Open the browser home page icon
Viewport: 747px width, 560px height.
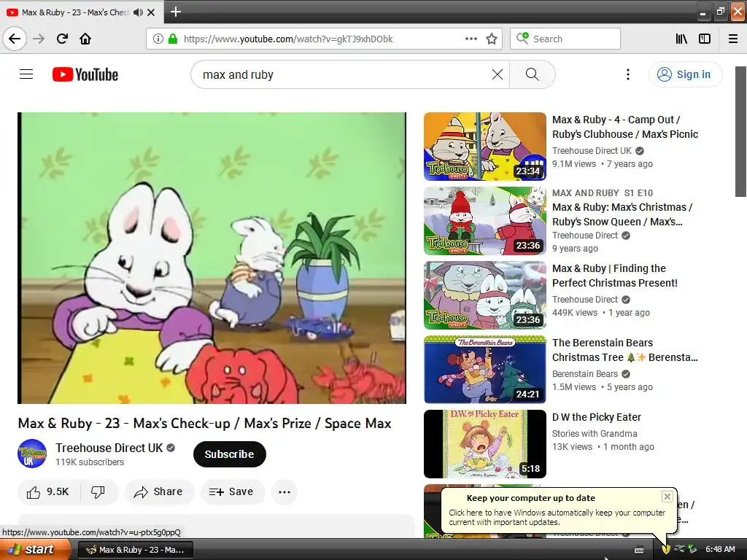(85, 39)
